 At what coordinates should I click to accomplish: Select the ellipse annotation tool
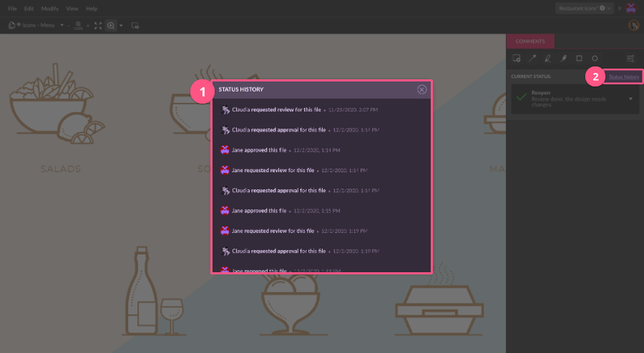point(595,58)
